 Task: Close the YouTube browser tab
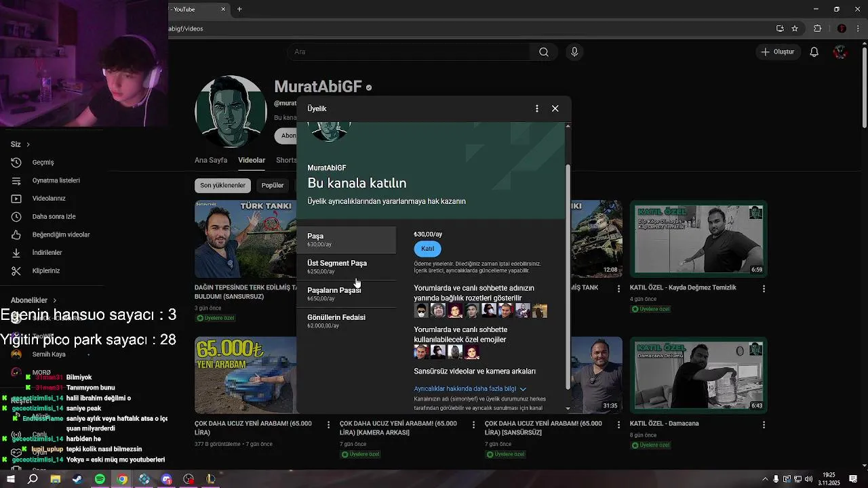(224, 9)
